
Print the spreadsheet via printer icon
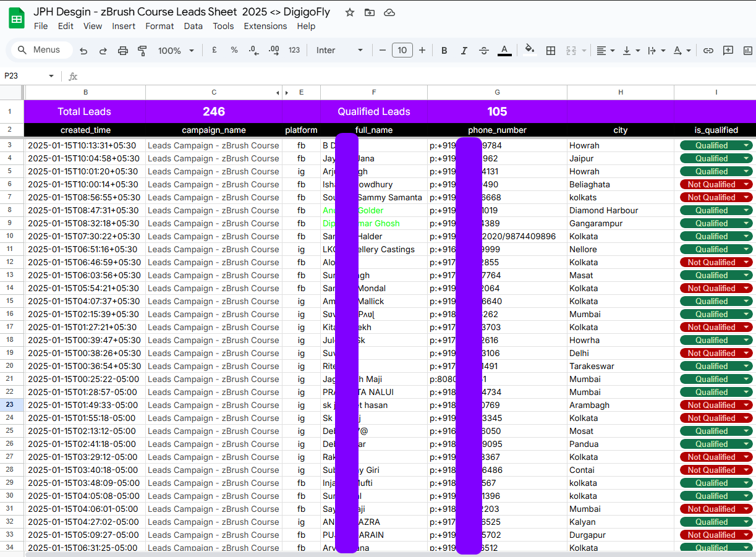(123, 51)
